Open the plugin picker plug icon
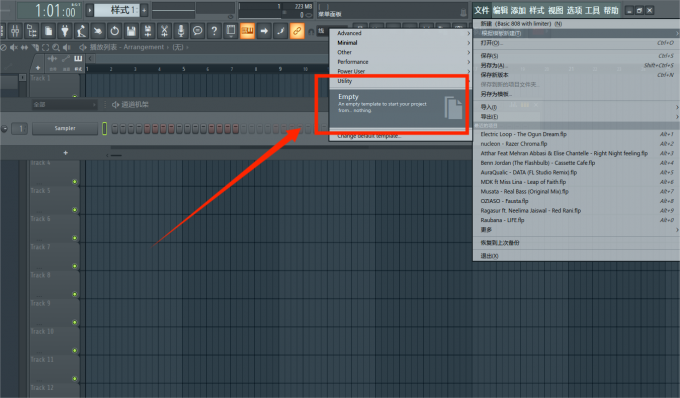 pyautogui.click(x=65, y=31)
